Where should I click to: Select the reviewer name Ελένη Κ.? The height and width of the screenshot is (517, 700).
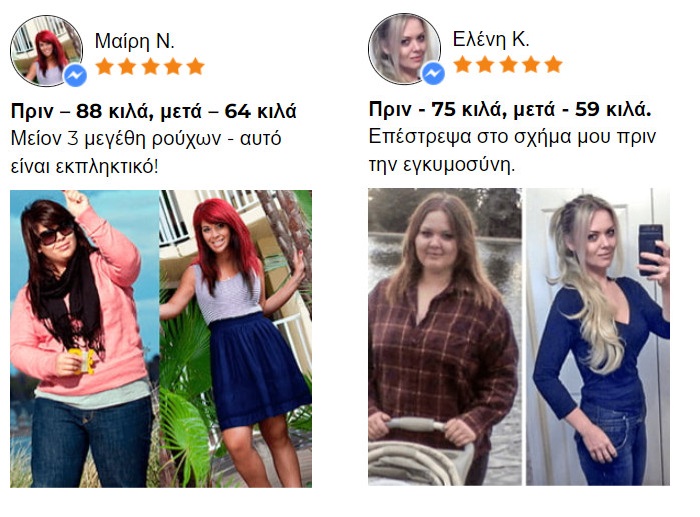click(x=491, y=39)
